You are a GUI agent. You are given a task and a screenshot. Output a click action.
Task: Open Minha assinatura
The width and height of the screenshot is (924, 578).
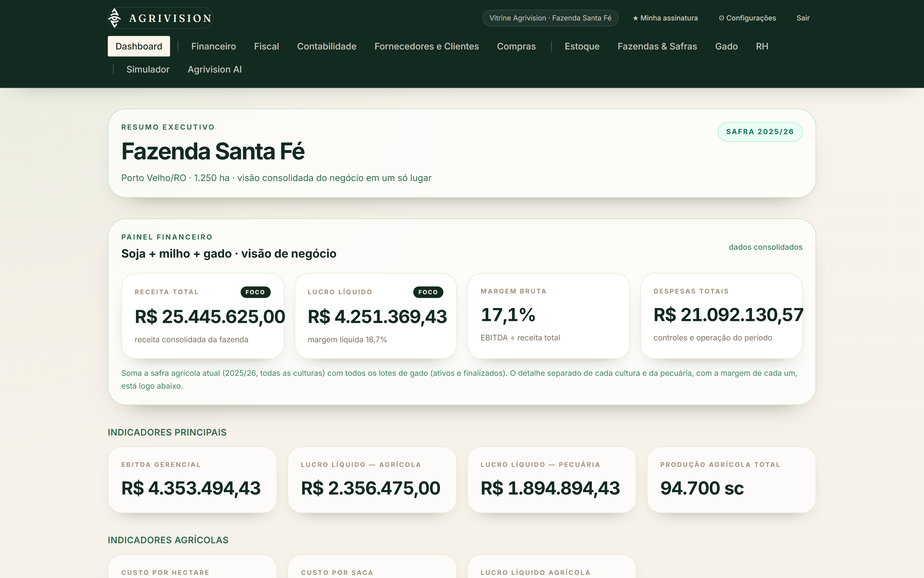tap(665, 18)
